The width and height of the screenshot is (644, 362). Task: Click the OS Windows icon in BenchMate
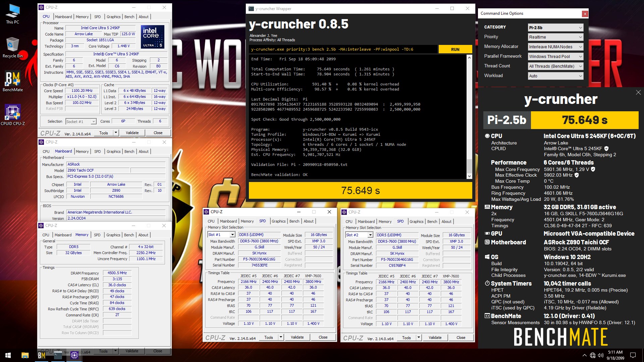487,257
